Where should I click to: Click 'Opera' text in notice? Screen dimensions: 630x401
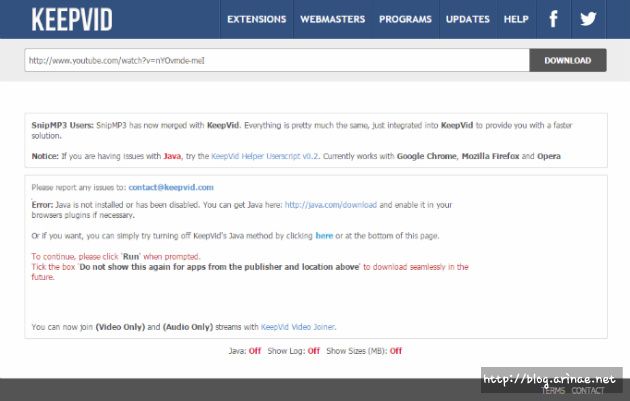[549, 156]
